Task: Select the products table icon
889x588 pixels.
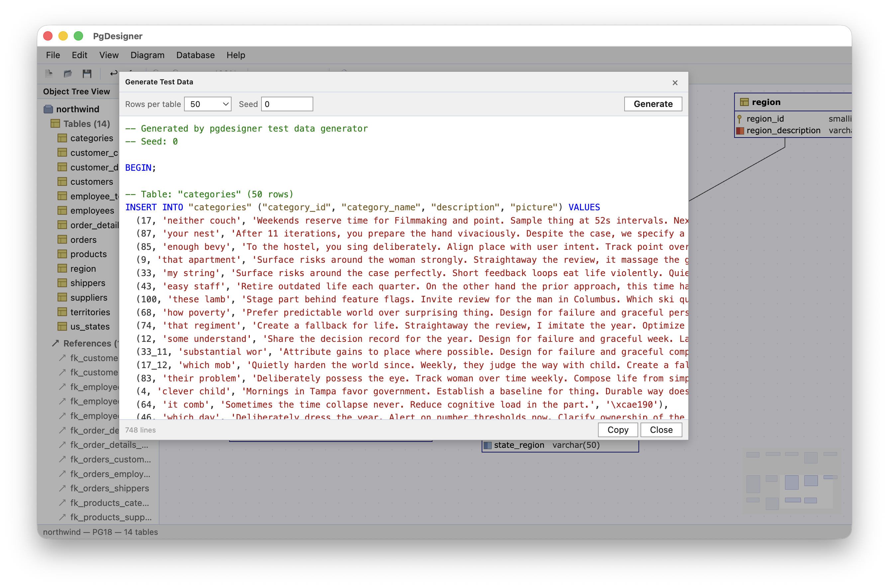Action: pyautogui.click(x=62, y=254)
